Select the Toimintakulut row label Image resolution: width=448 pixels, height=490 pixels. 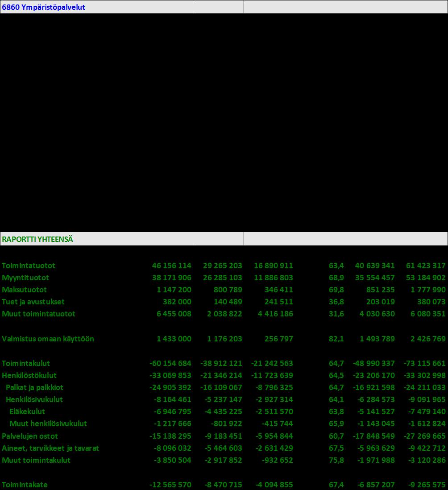tap(25, 363)
